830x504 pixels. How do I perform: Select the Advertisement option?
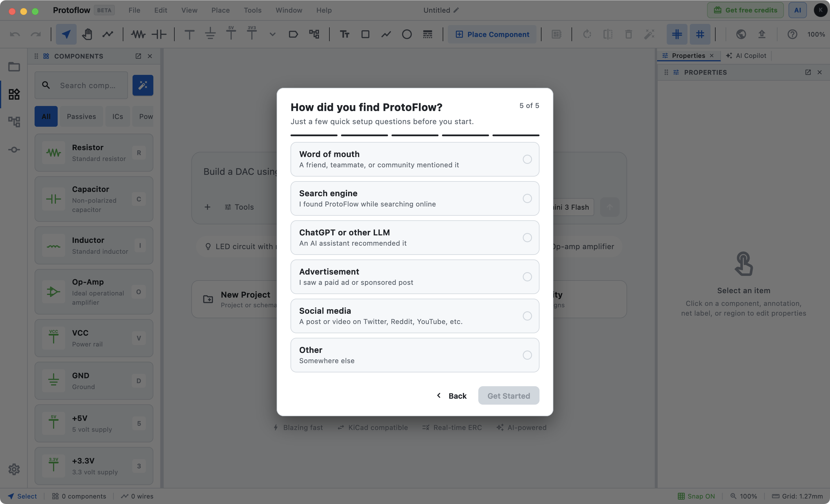pyautogui.click(x=415, y=277)
